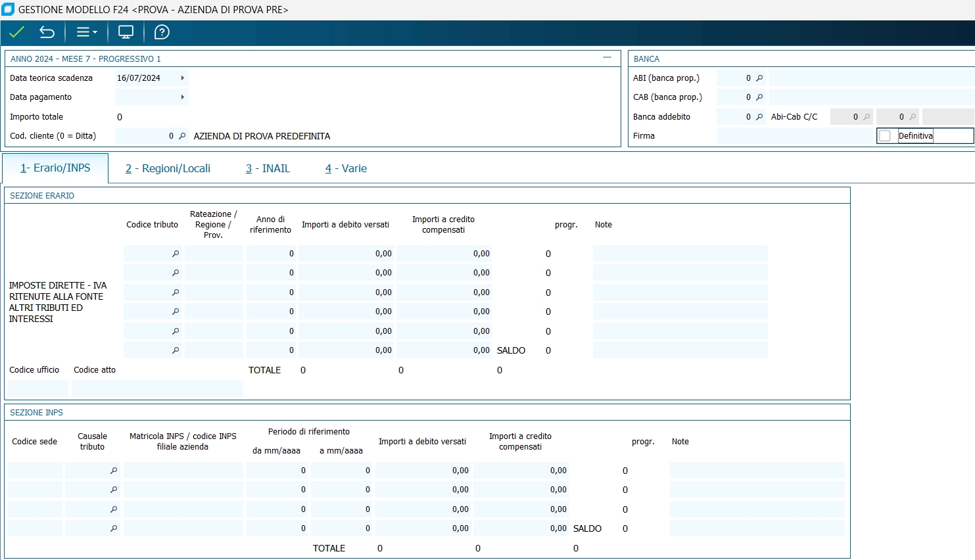Search Cod. cliente with magnifier icon
The image size is (975, 560).
[182, 136]
